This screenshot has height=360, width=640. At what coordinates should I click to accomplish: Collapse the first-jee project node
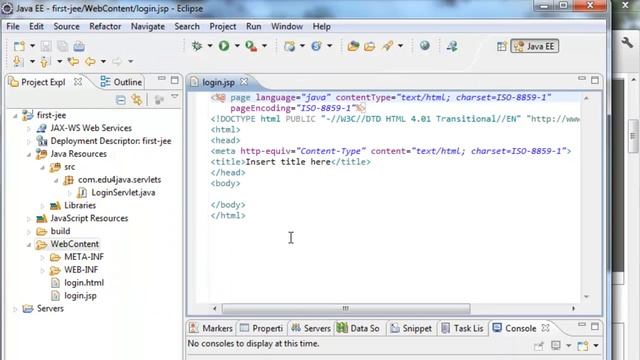coord(15,116)
